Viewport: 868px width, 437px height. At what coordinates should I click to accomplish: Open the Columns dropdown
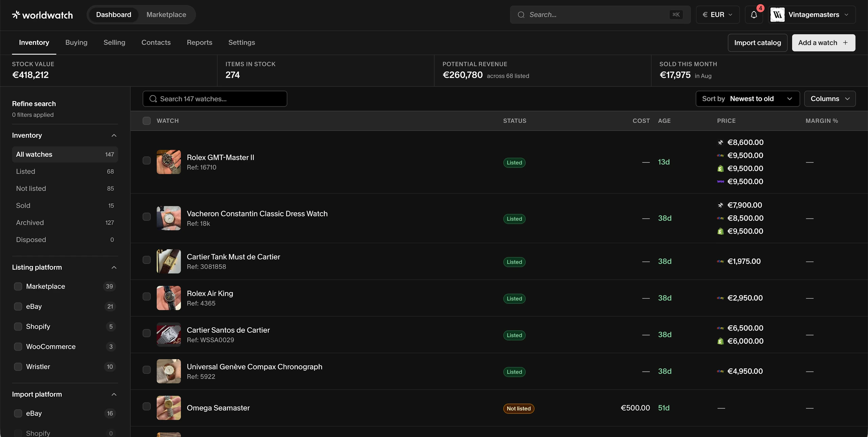830,99
